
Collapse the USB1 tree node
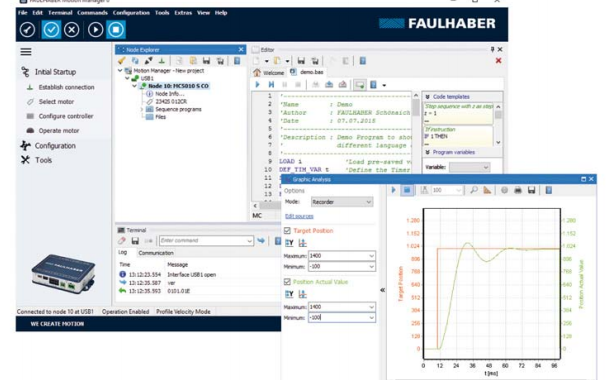click(x=127, y=78)
